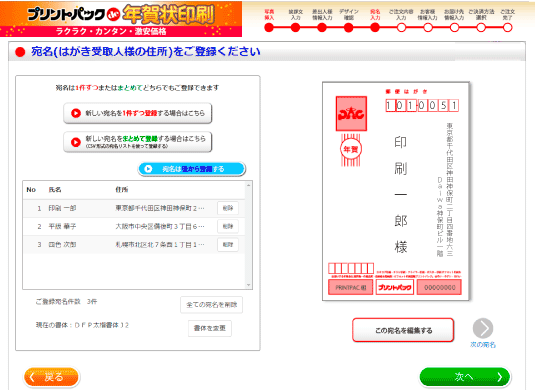
Task: Delete row 2 平版 華子
Action: pos(228,226)
